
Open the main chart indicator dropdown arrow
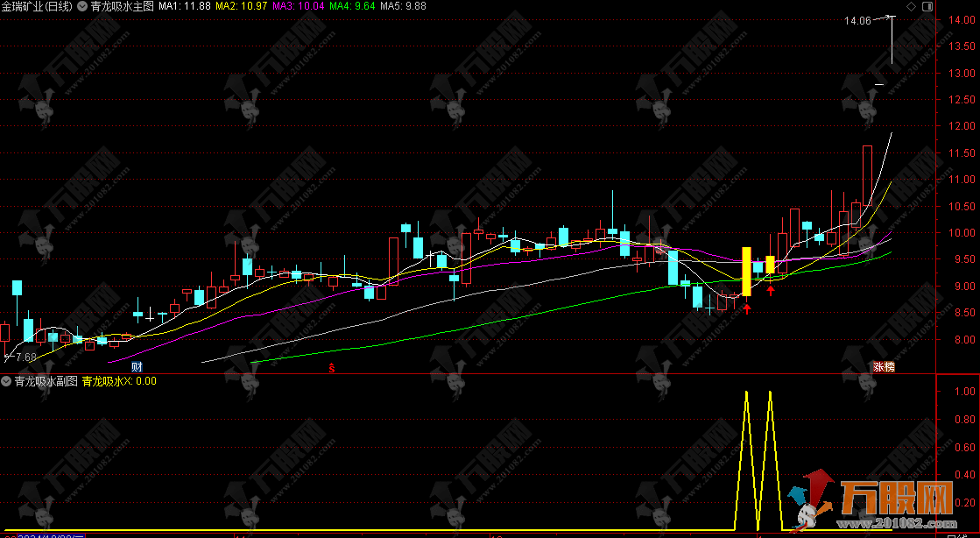(81, 6)
